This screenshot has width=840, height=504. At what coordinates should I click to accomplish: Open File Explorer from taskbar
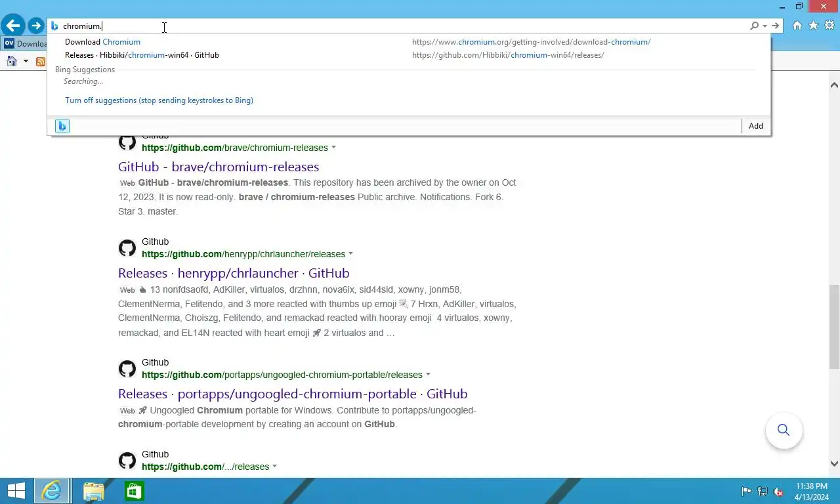[94, 491]
